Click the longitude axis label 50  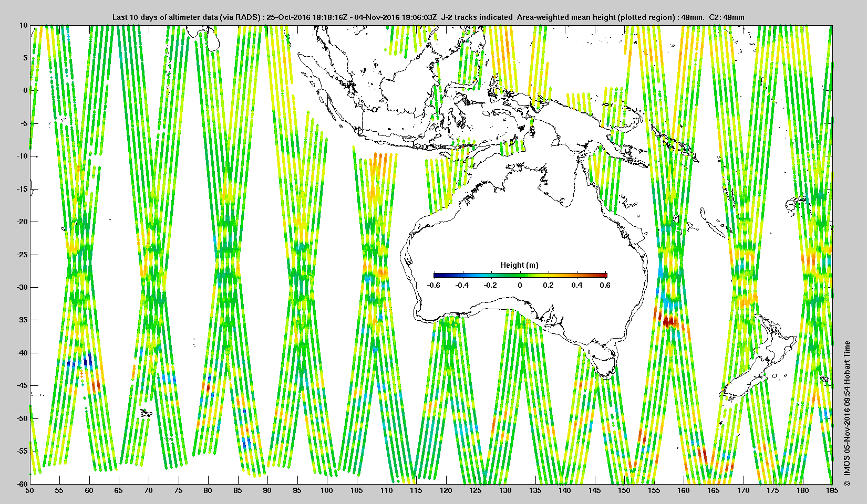click(29, 491)
